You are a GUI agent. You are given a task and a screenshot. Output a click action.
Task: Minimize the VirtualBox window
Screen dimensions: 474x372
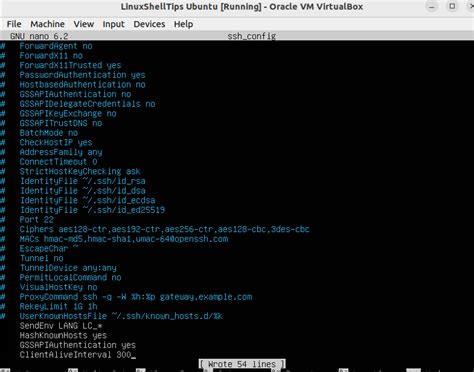pos(432,7)
